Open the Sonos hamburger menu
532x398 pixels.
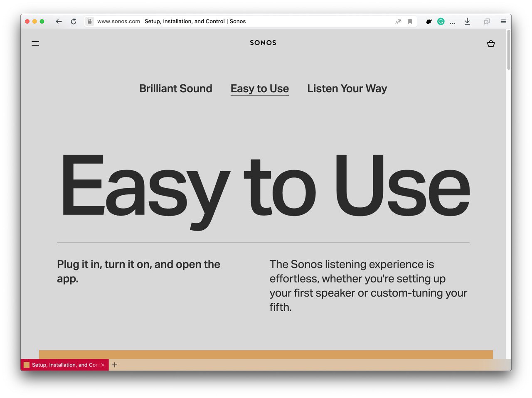coord(35,43)
